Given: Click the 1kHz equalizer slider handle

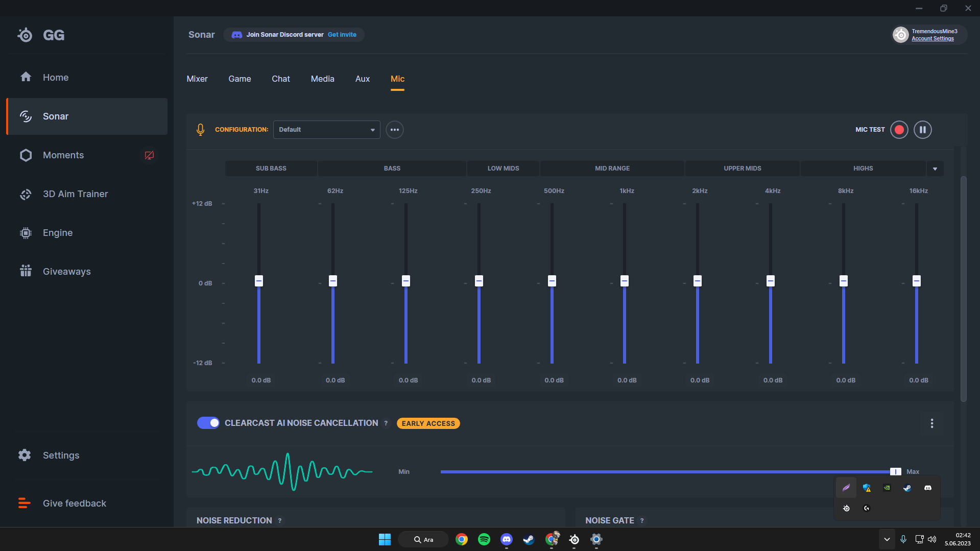Looking at the screenshot, I should (624, 281).
